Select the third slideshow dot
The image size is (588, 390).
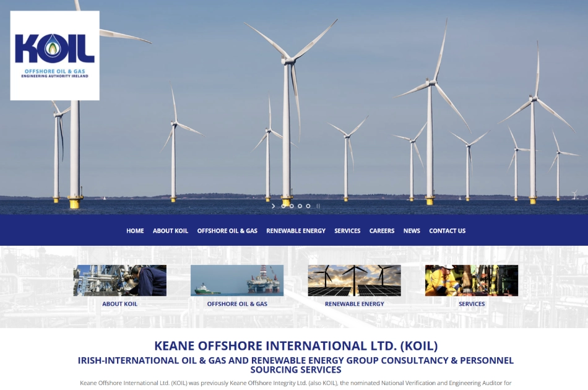click(300, 206)
